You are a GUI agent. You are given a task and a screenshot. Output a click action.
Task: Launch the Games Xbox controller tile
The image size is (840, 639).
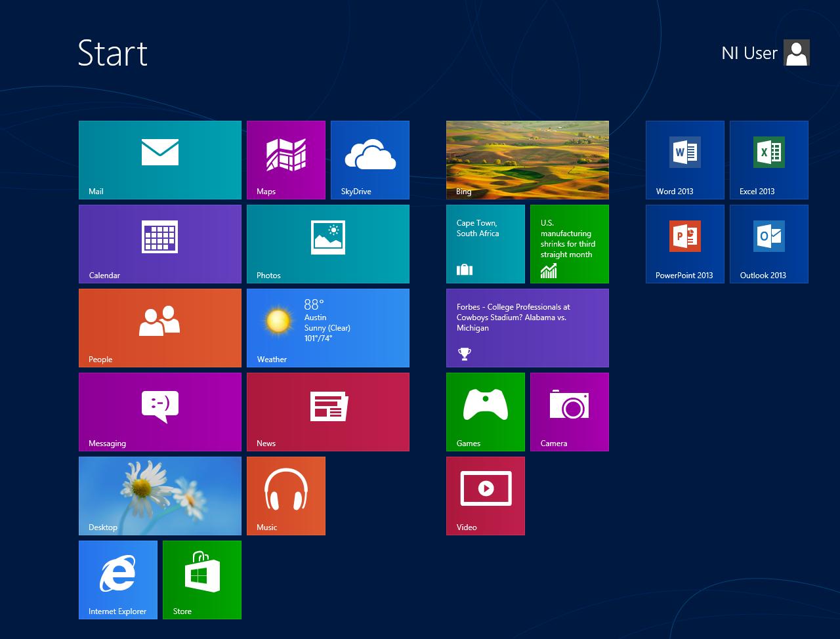pyautogui.click(x=486, y=412)
